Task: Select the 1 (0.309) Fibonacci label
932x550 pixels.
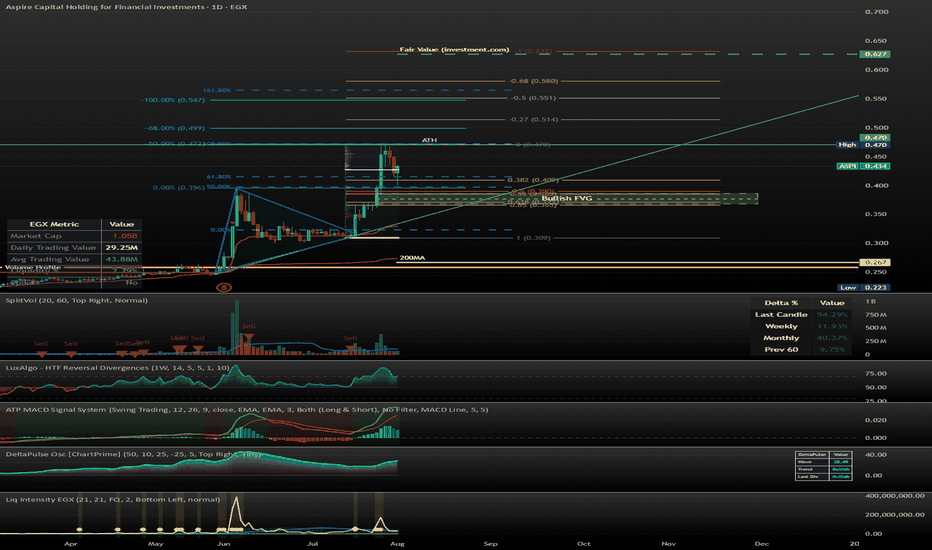Action: point(533,238)
